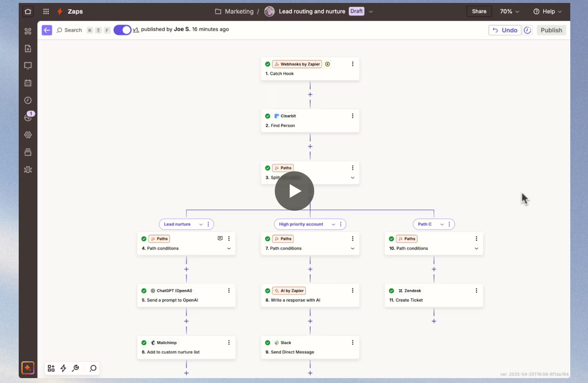The width and height of the screenshot is (588, 383).
Task: Select step 9 Send Direct Message
Action: pyautogui.click(x=310, y=348)
